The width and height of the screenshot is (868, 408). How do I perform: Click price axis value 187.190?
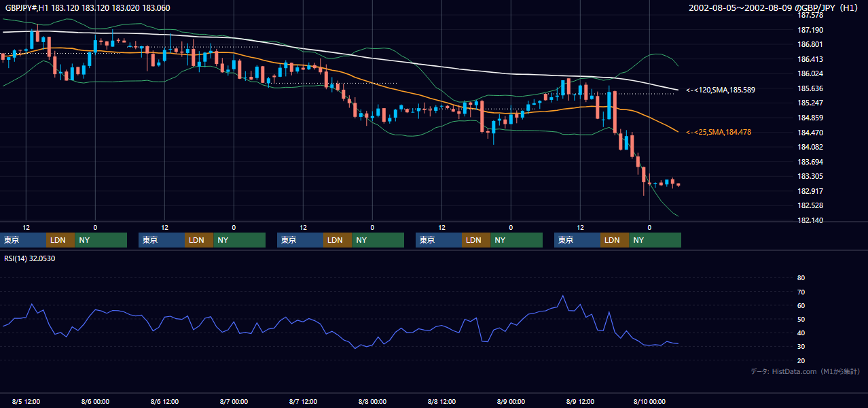tap(810, 30)
